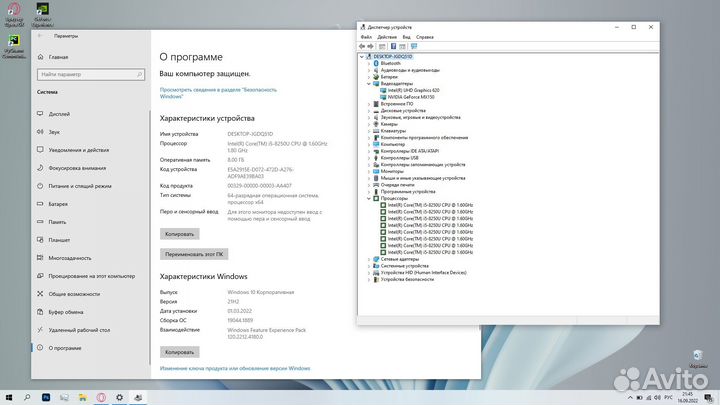This screenshot has width=720, height=405.
Task: Collapse the Видеоадаптеры node
Action: (x=369, y=84)
